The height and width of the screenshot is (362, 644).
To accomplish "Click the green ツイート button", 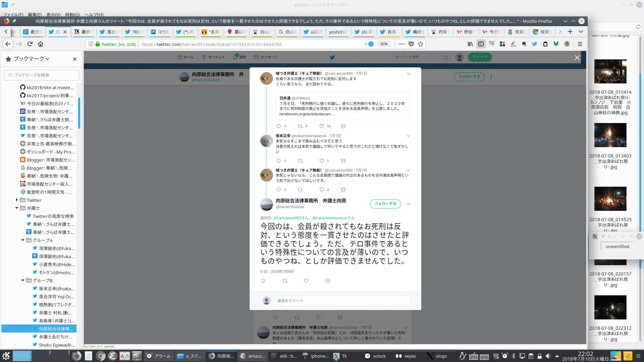I will pyautogui.click(x=480, y=57).
